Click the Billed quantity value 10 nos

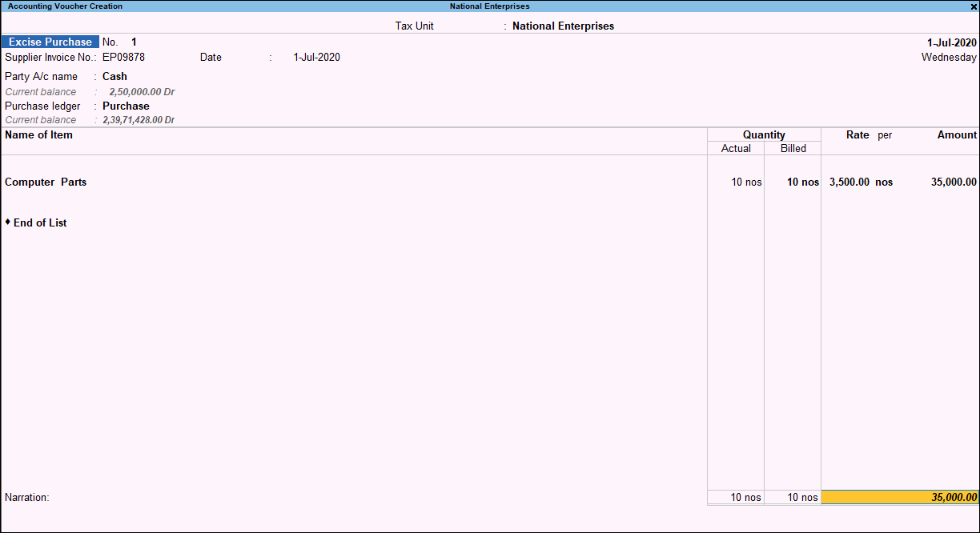tap(802, 182)
